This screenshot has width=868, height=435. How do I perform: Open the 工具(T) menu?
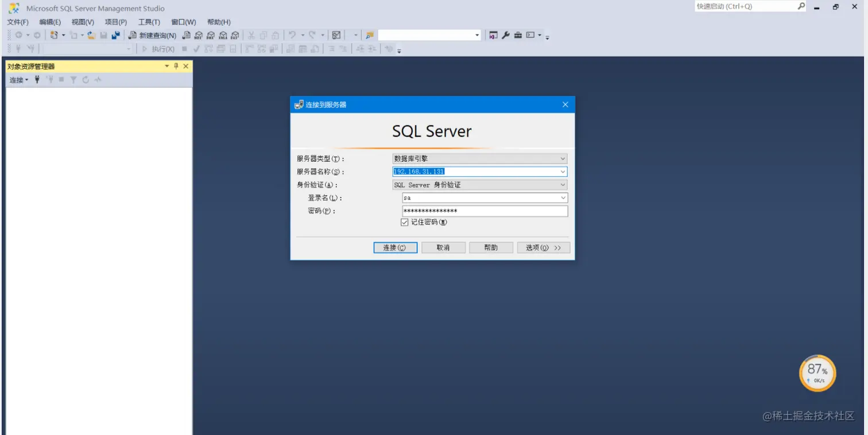(x=149, y=22)
